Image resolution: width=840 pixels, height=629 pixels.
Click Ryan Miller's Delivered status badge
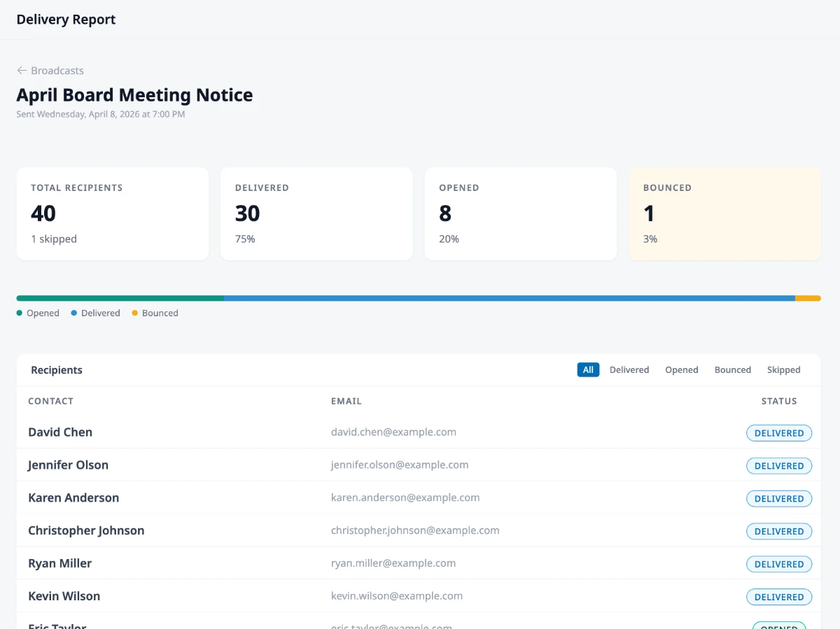point(779,565)
